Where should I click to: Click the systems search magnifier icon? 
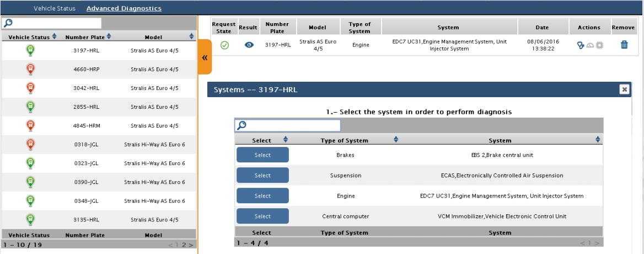pos(241,125)
